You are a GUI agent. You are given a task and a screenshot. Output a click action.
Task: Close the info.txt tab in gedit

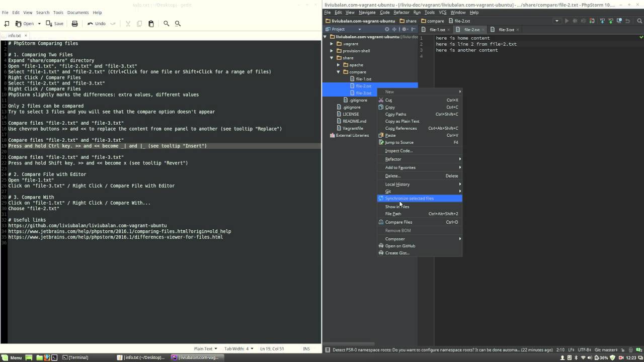tap(26, 36)
